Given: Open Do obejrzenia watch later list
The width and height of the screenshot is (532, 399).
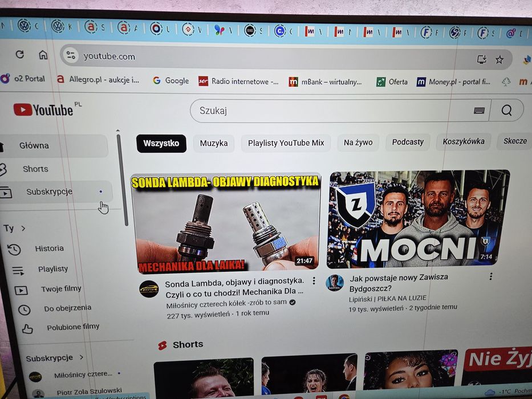Looking at the screenshot, I should tap(67, 308).
